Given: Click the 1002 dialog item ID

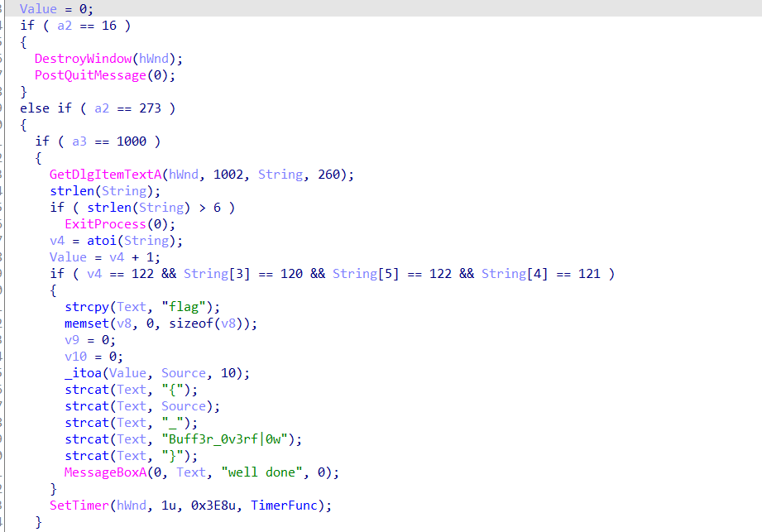Looking at the screenshot, I should (x=228, y=175).
